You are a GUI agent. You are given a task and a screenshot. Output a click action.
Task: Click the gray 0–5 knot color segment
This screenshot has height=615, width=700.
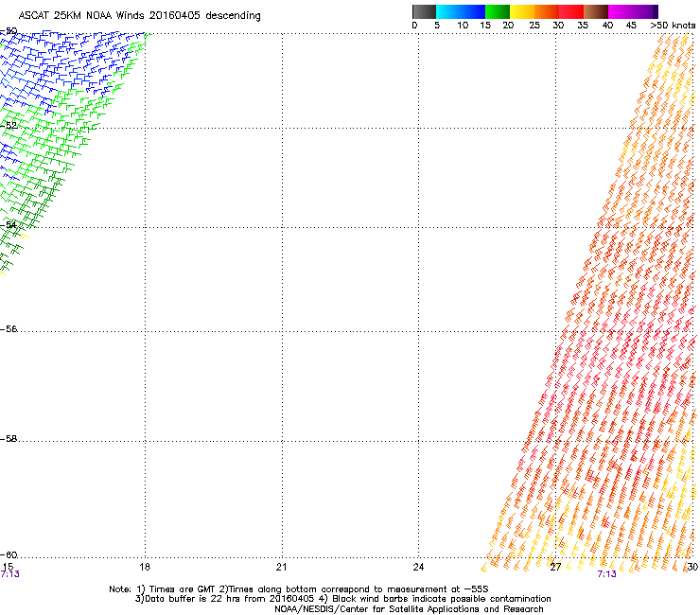[424, 11]
